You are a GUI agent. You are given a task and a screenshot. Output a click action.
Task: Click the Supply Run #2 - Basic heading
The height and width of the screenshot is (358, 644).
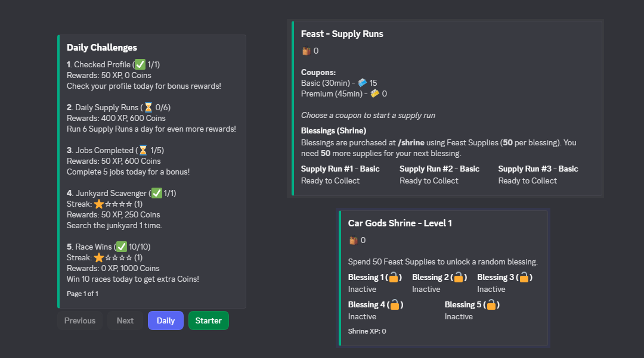[439, 169]
